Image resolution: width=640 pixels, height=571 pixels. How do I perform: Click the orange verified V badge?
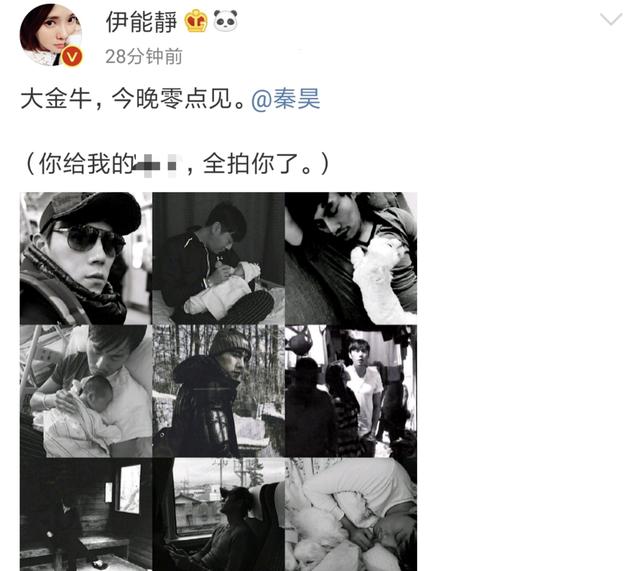pyautogui.click(x=72, y=56)
